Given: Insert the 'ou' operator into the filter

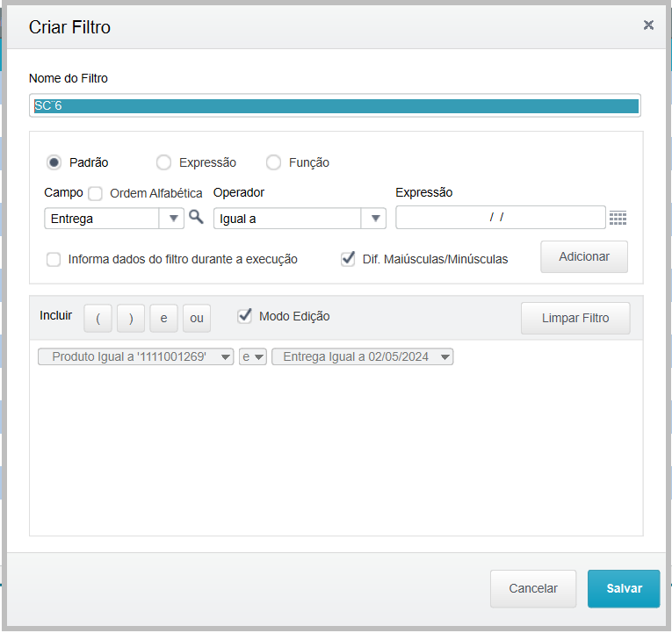Looking at the screenshot, I should pos(197,319).
